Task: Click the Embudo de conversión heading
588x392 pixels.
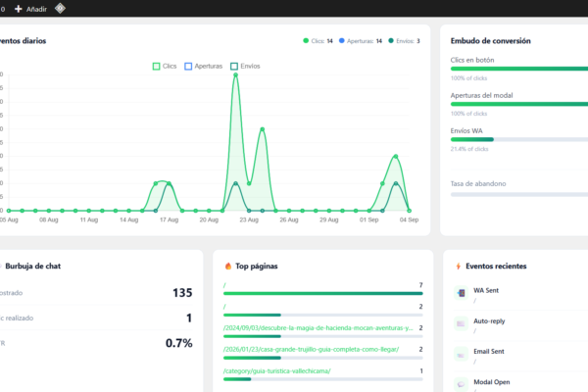Action: pos(491,41)
